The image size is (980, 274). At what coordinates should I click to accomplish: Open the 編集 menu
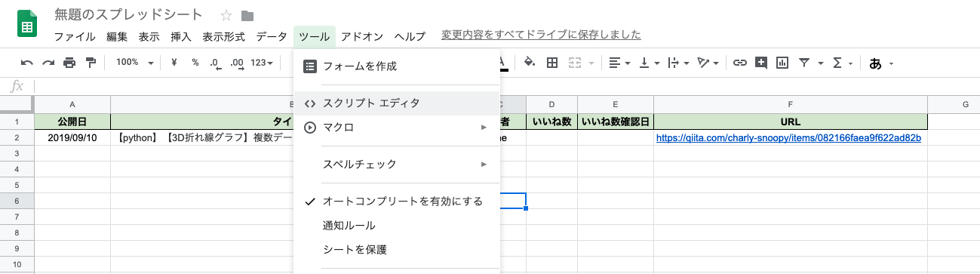click(117, 36)
